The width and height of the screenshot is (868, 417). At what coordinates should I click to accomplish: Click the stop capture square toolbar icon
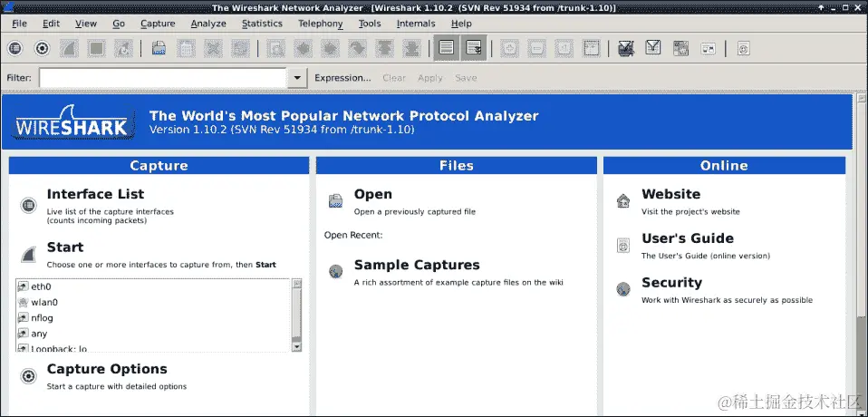tap(97, 49)
